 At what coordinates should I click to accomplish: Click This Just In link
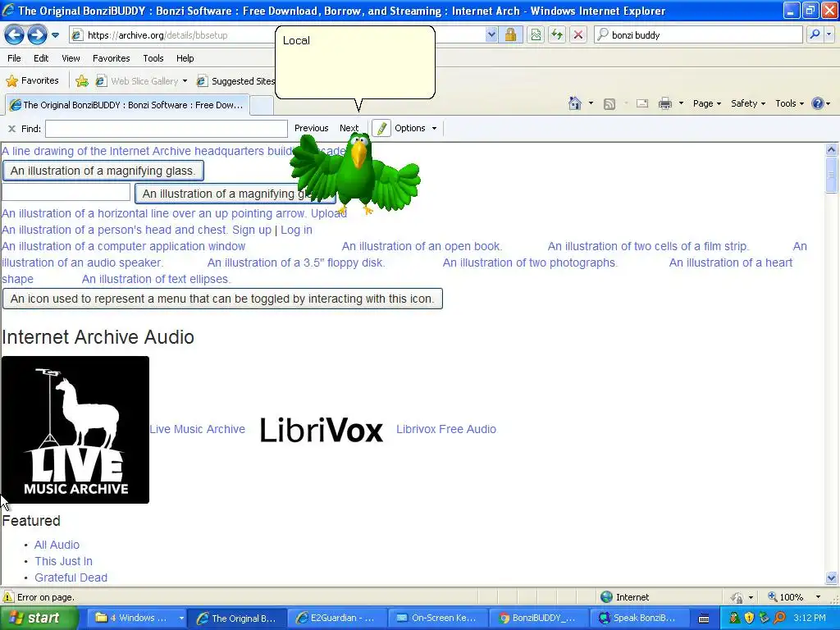tap(64, 561)
